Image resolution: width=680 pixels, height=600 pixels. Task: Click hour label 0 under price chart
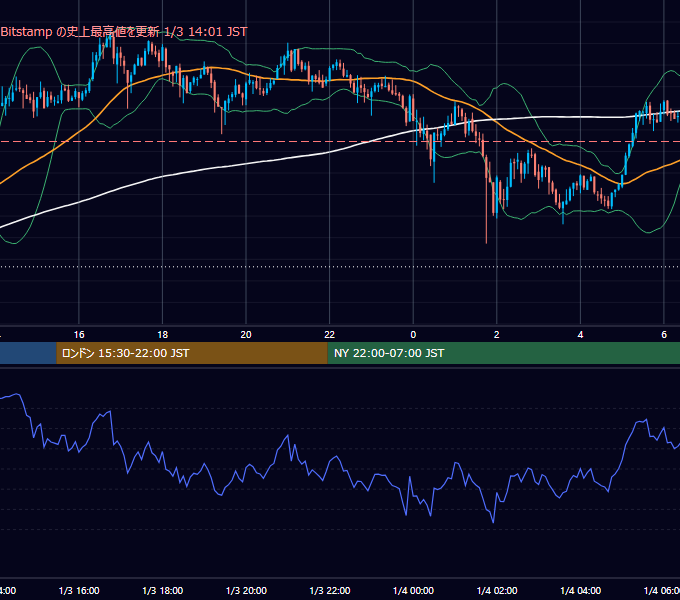pyautogui.click(x=413, y=335)
